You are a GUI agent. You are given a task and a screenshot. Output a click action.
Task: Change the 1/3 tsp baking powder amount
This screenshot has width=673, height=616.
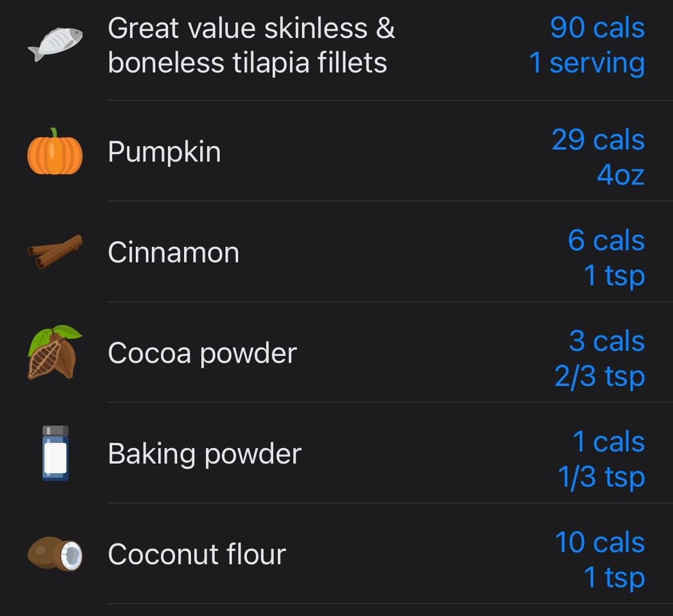tap(601, 477)
